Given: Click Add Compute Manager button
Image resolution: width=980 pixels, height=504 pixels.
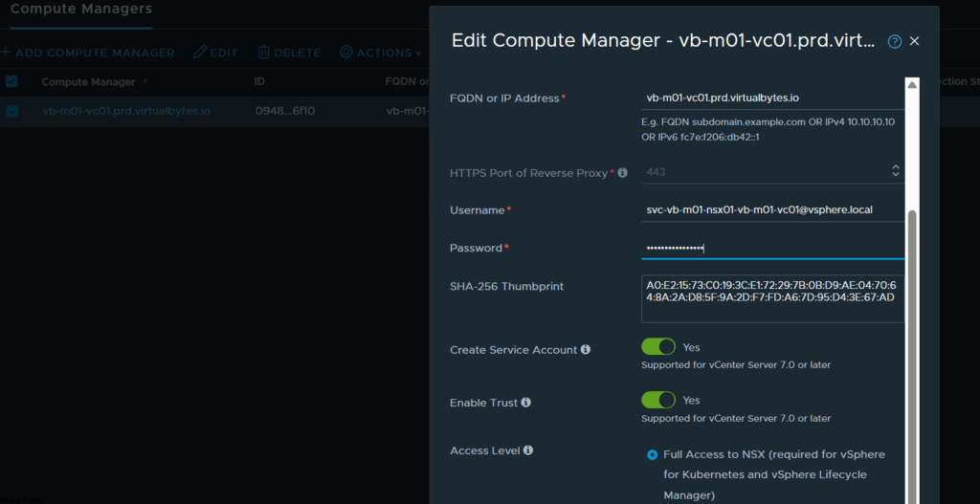Looking at the screenshot, I should [88, 54].
